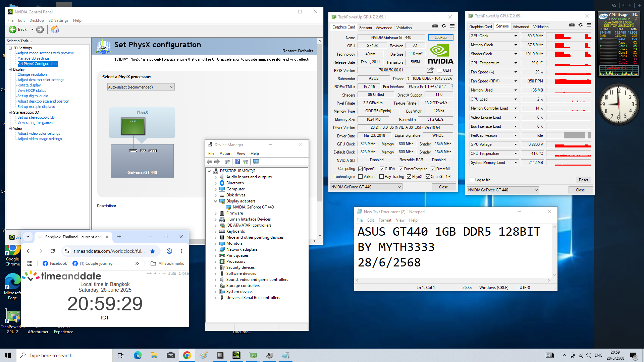Switch to the Validation tab in GPU-Z Sensors window
The width and height of the screenshot is (644, 362).
(541, 27)
